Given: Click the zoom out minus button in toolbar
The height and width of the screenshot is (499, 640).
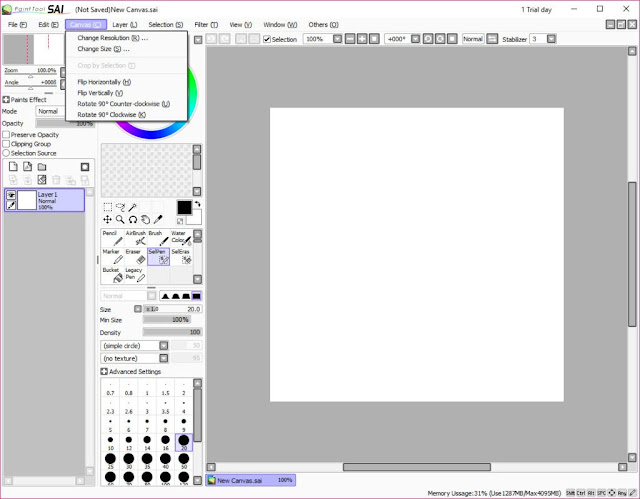Looking at the screenshot, I should (x=350, y=39).
